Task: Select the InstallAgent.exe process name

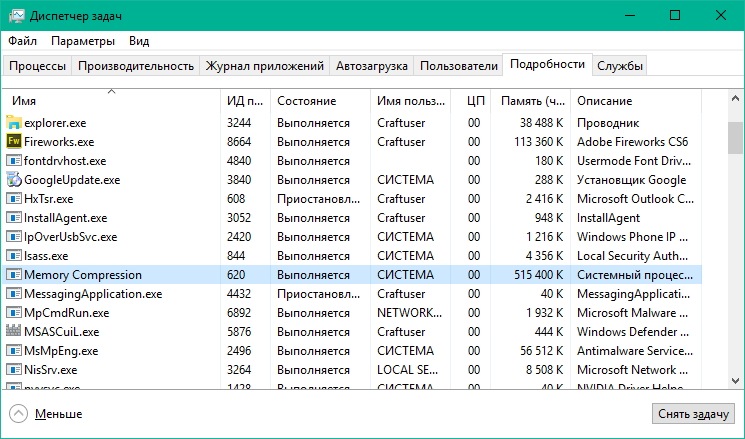Action: (66, 218)
